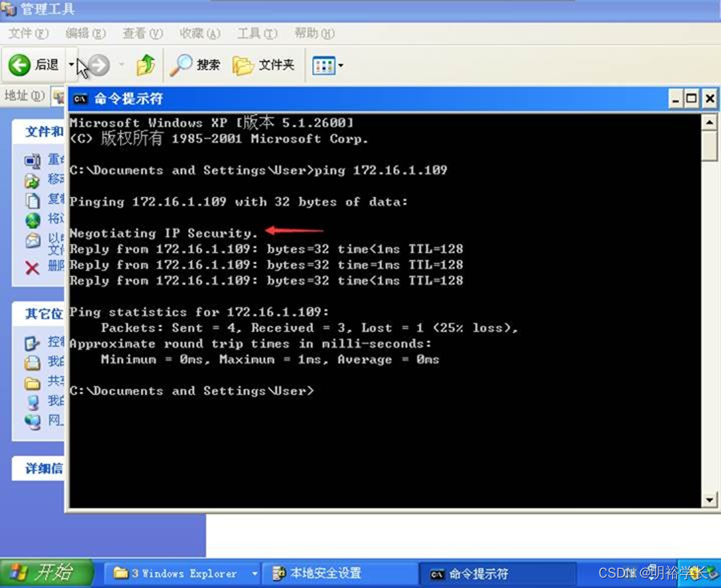The image size is (721, 588).
Task: Minimize the 命令提示符 window
Action: [675, 99]
